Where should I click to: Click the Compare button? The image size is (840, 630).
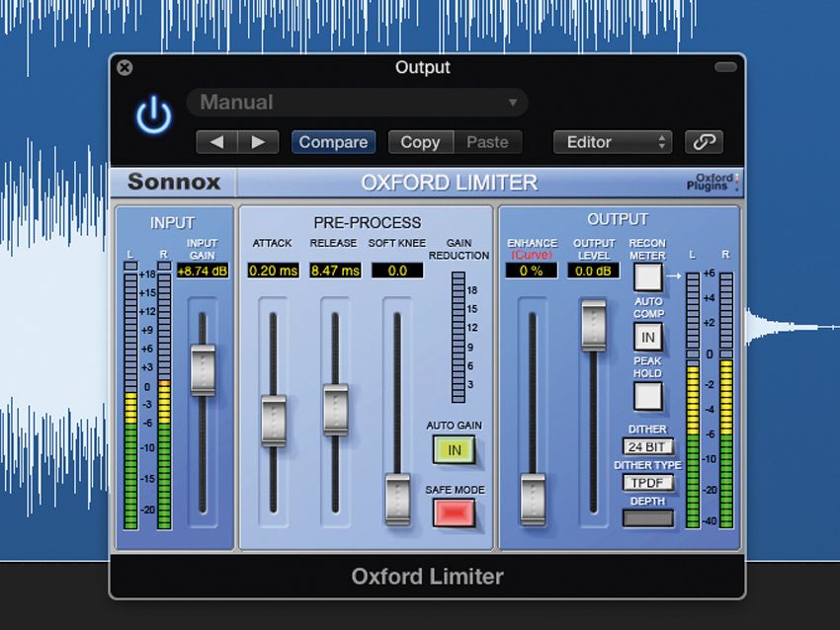point(333,141)
